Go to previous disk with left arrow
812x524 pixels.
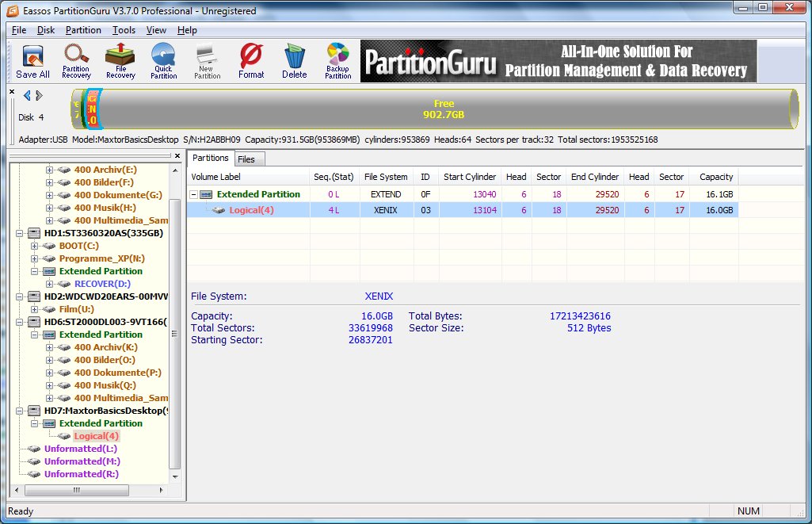pos(27,95)
